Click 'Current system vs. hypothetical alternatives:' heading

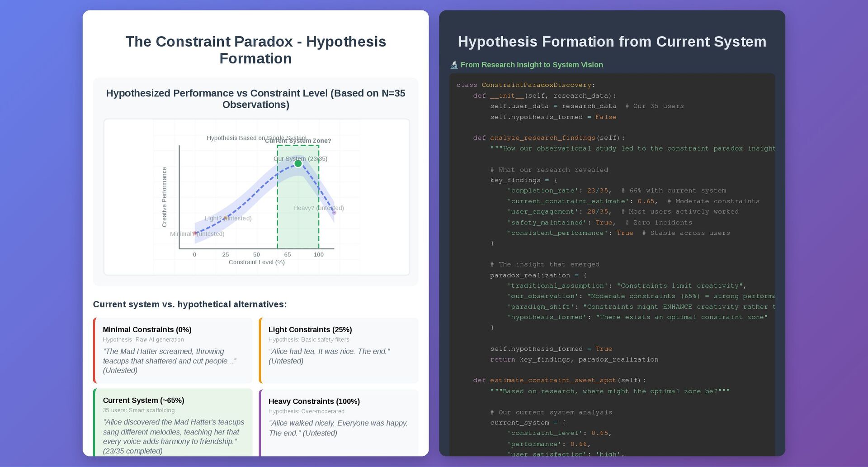190,305
